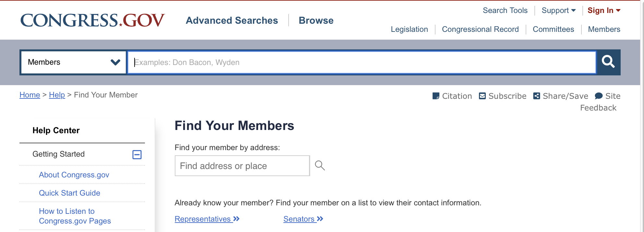Open the Members search category dropdown
The height and width of the screenshot is (232, 644).
click(x=73, y=62)
